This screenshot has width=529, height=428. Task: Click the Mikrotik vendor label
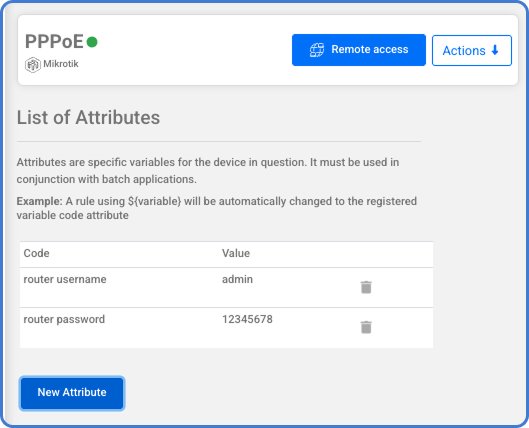pos(61,64)
